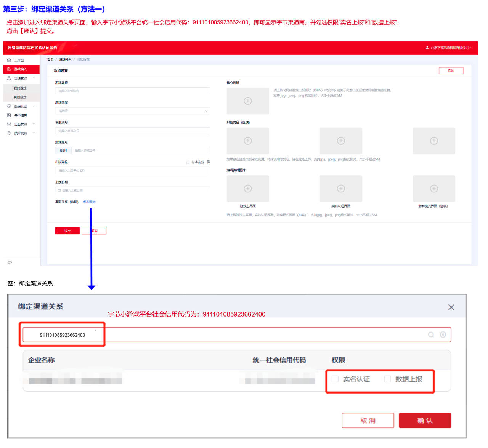Open the 北京字节跳动科技有限公司 account dropdown

(449, 48)
